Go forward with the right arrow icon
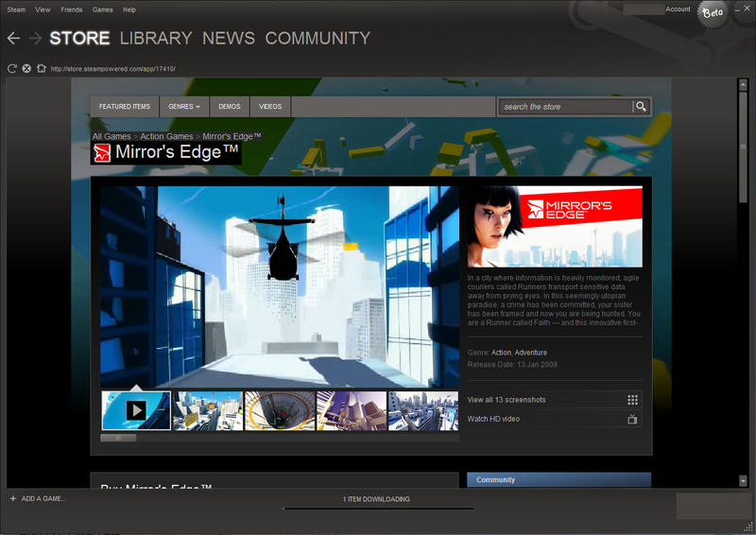This screenshot has height=535, width=756. pos(35,38)
